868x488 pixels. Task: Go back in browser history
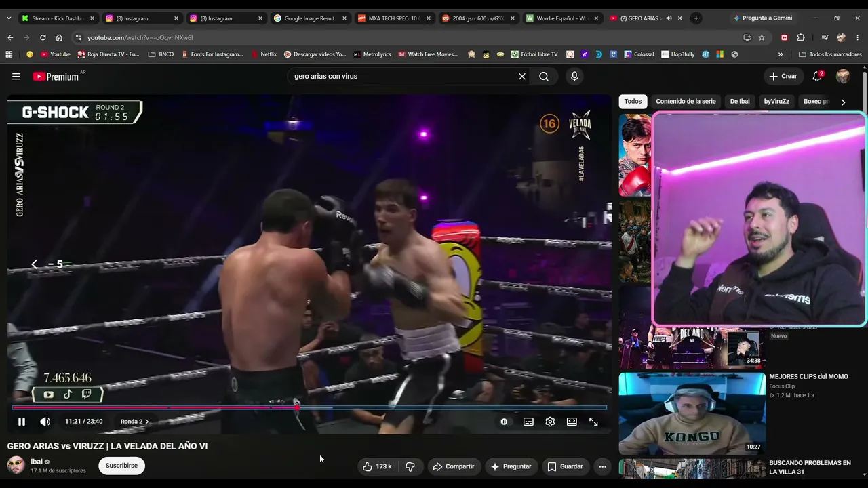click(10, 37)
